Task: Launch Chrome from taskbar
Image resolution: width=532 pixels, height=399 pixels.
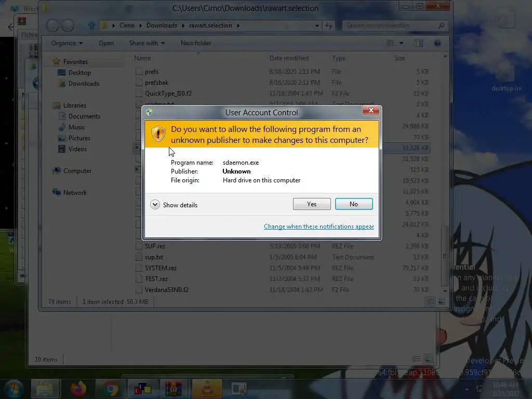Action: click(x=111, y=389)
